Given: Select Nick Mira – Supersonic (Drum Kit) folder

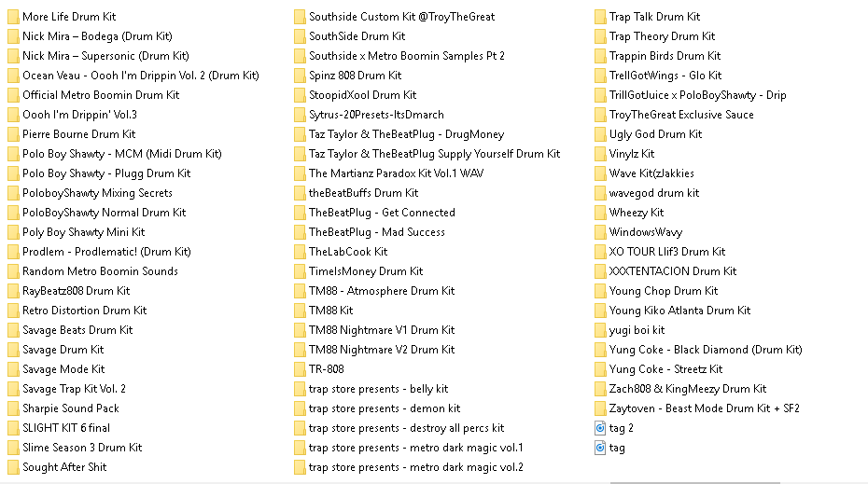Looking at the screenshot, I should click(x=99, y=56).
